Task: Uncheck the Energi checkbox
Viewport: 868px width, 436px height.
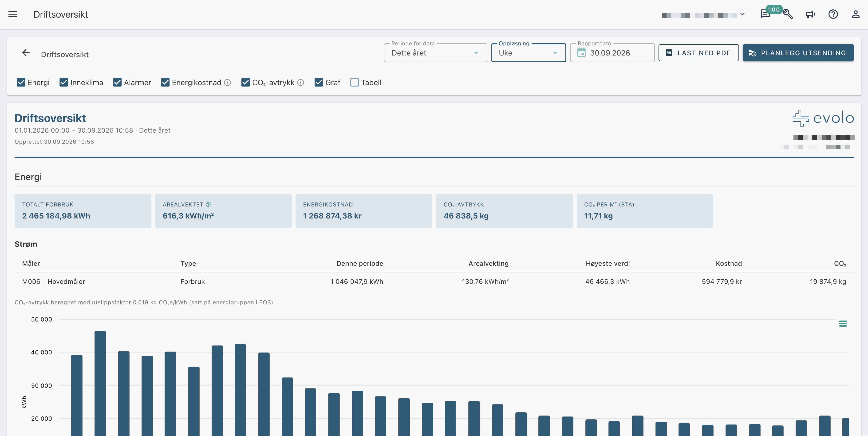Action: (x=21, y=82)
